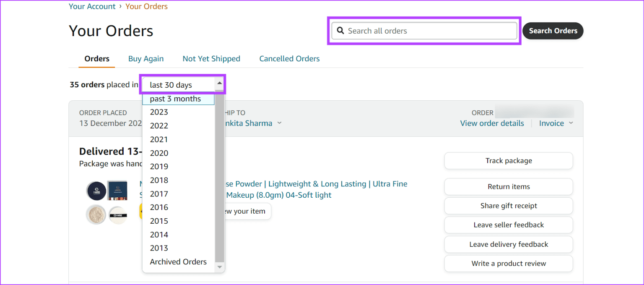
Task: Expand the Ship To name chevron
Action: tap(280, 123)
